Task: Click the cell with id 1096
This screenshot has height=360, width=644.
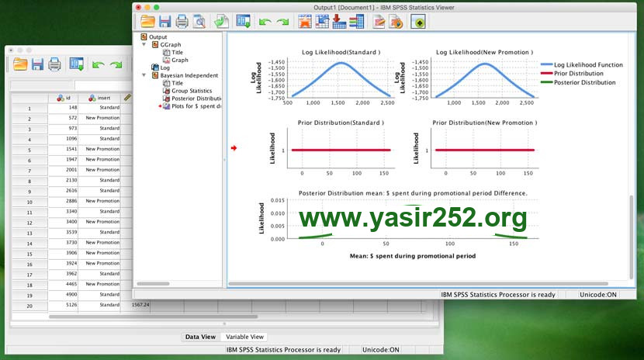Action: [64, 139]
